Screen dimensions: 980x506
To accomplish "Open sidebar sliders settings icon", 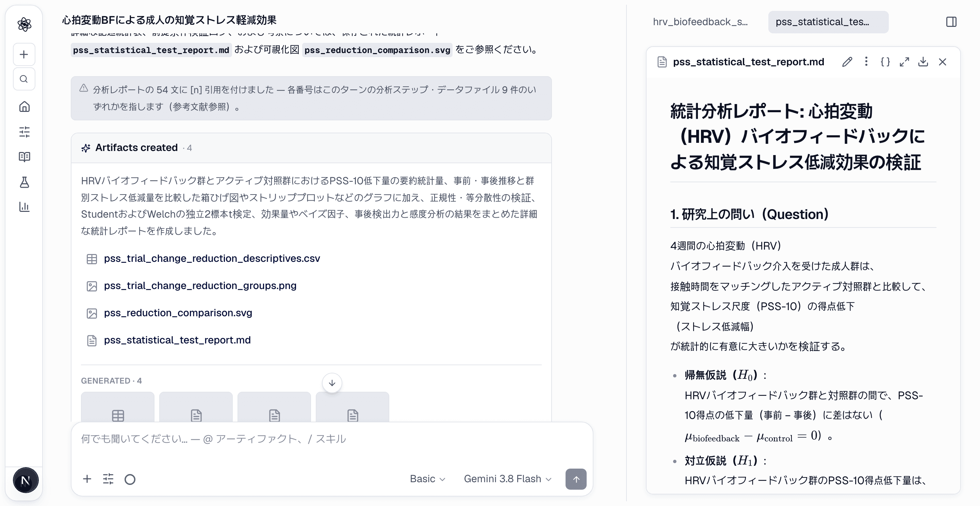I will click(x=24, y=132).
